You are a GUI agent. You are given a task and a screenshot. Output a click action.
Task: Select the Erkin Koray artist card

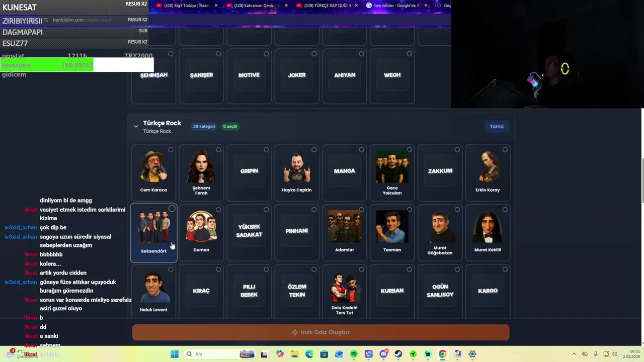point(488,172)
